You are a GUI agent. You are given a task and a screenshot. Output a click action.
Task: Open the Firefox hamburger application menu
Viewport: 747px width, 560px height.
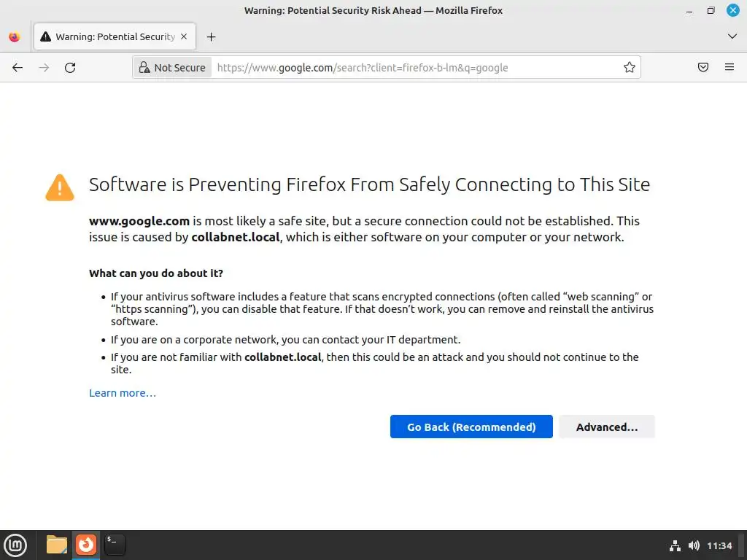729,68
